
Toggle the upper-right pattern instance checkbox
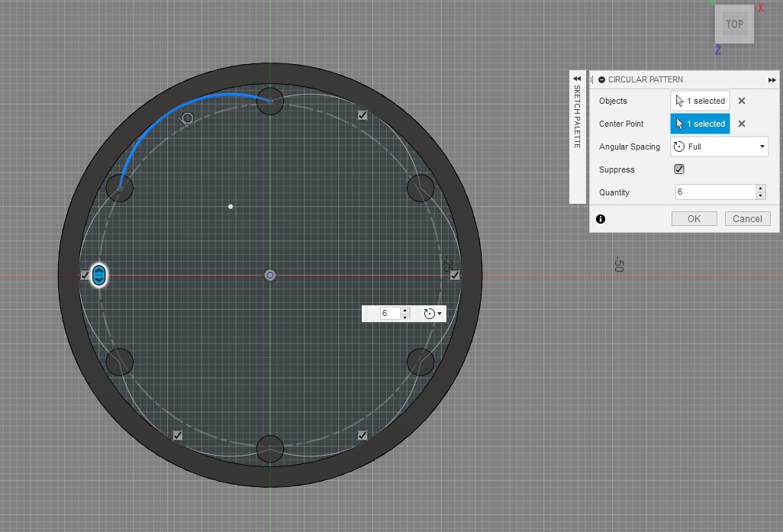tap(362, 115)
